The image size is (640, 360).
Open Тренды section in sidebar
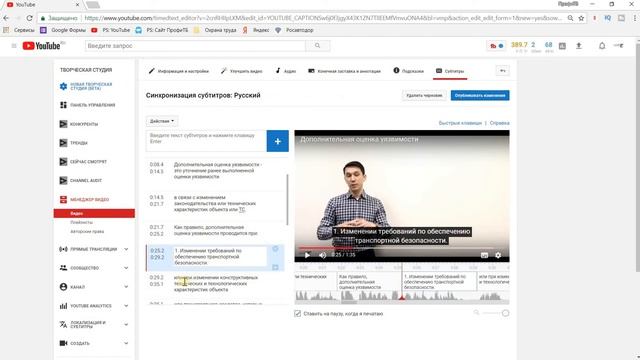click(74, 143)
